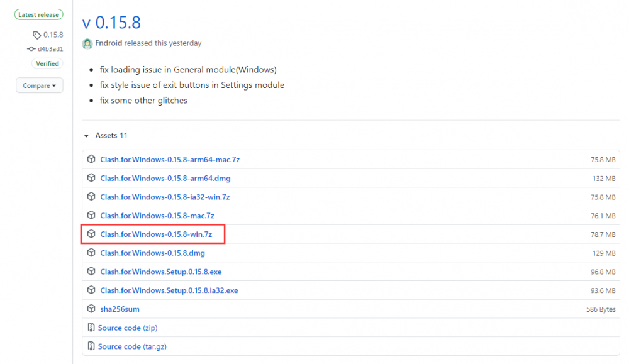Download Clash.for.Windows.Setup.0.15.8.ia32.exe
The height and width of the screenshot is (364, 629).
coord(169,290)
